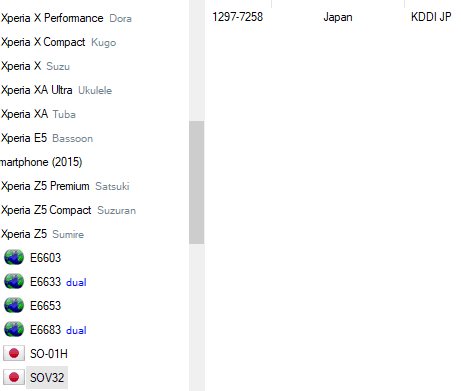
Task: Click the KDDI JP operator cell
Action: pos(431,17)
